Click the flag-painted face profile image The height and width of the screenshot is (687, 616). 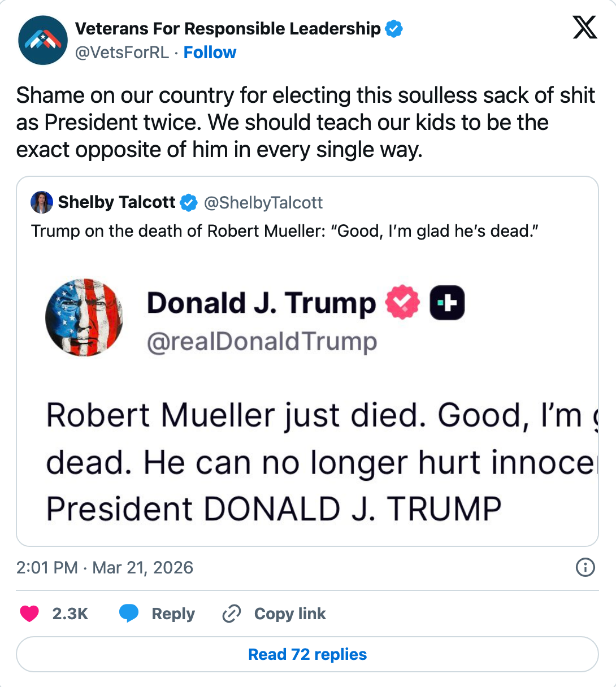(84, 317)
